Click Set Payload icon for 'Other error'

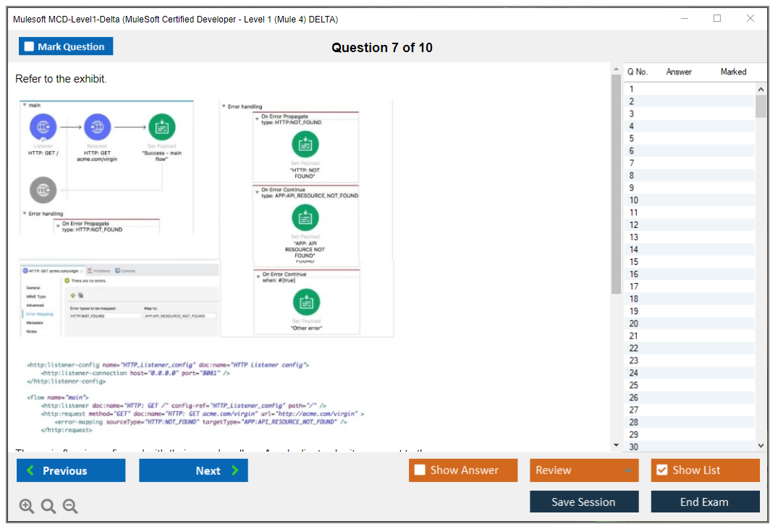(x=305, y=303)
